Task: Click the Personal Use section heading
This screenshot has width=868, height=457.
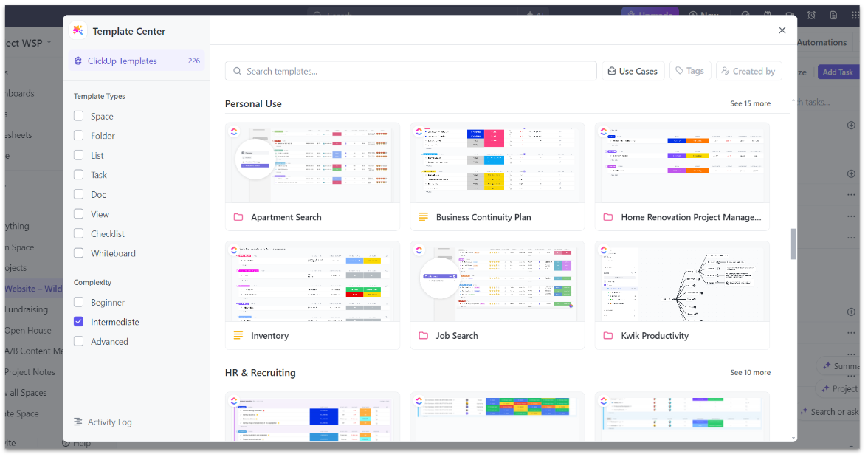Action: click(254, 103)
